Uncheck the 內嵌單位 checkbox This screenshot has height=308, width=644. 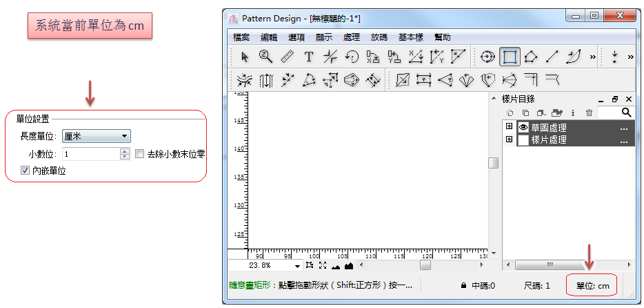pyautogui.click(x=26, y=170)
